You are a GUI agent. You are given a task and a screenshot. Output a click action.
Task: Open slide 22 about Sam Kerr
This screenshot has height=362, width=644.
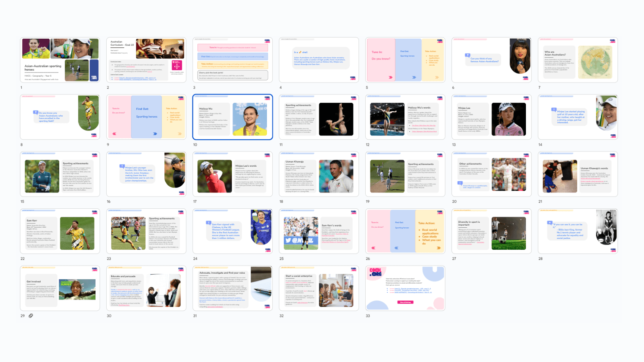60,231
